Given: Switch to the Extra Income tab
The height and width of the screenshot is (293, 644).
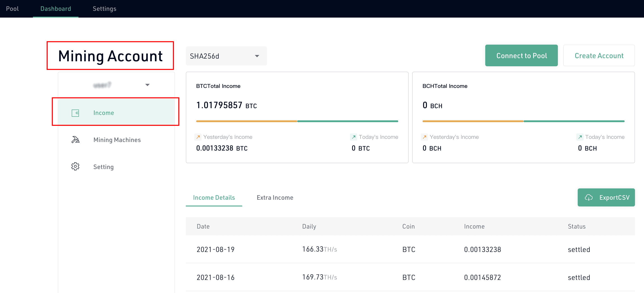Looking at the screenshot, I should tap(275, 197).
